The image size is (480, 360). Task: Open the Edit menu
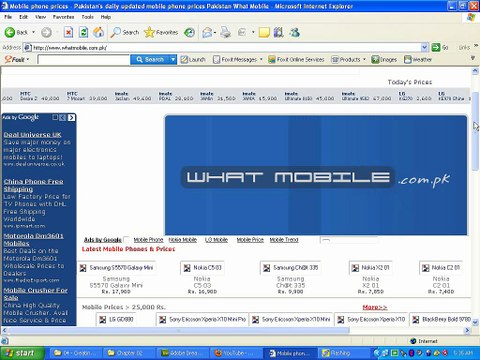tap(23, 17)
